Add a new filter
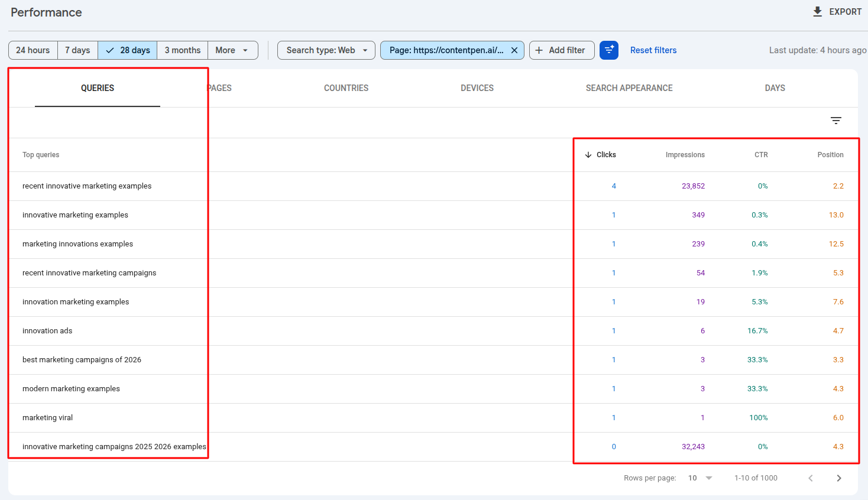The image size is (868, 500). [561, 50]
